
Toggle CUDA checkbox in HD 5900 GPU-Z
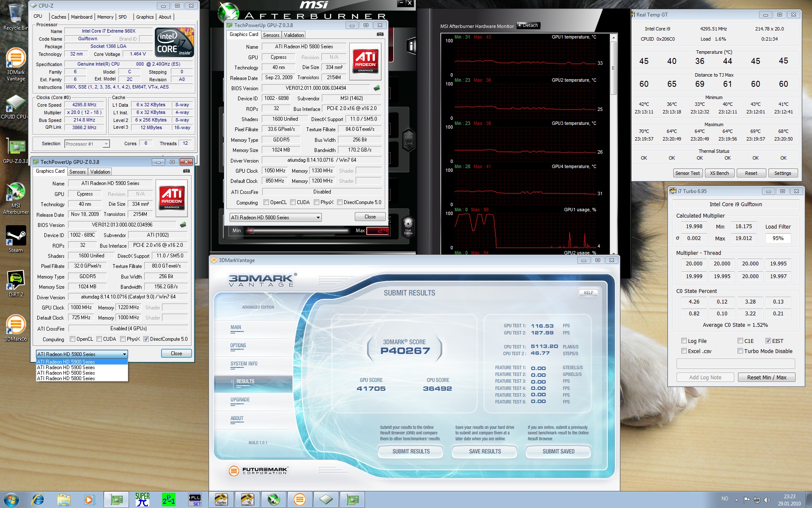(x=99, y=339)
